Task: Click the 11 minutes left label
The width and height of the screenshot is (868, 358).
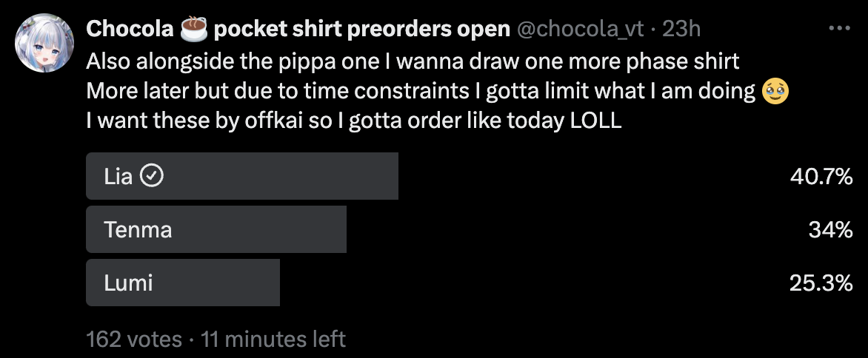Action: 273,339
